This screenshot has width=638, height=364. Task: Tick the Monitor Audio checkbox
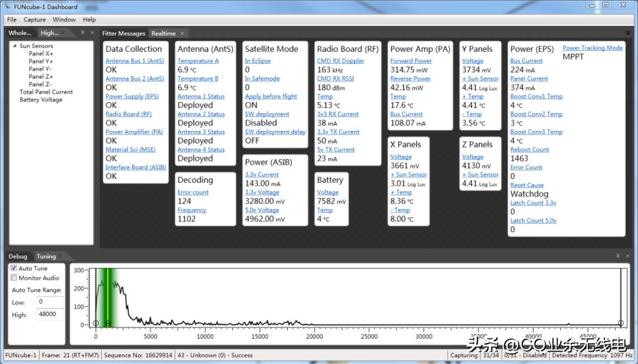click(x=14, y=278)
